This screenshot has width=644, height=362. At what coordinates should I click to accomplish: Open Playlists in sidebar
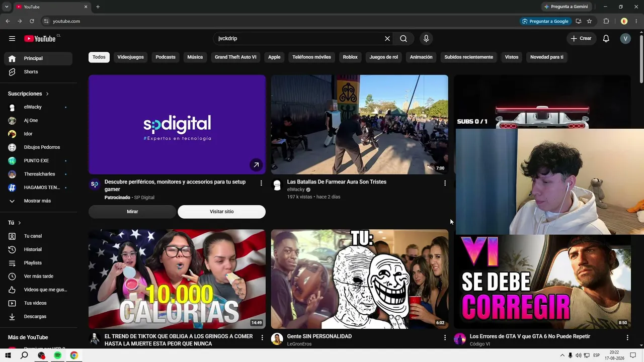[x=38, y=263]
